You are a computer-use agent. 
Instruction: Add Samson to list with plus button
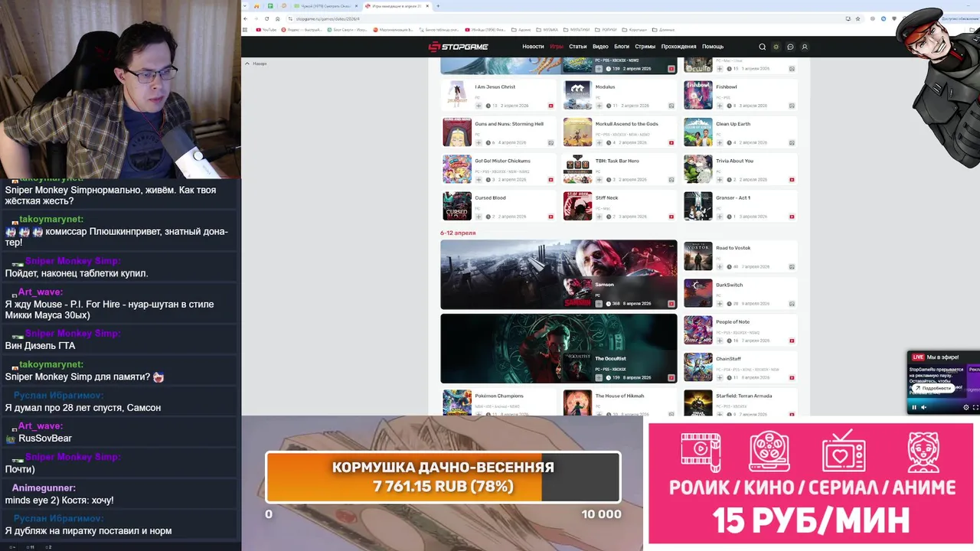(x=599, y=304)
